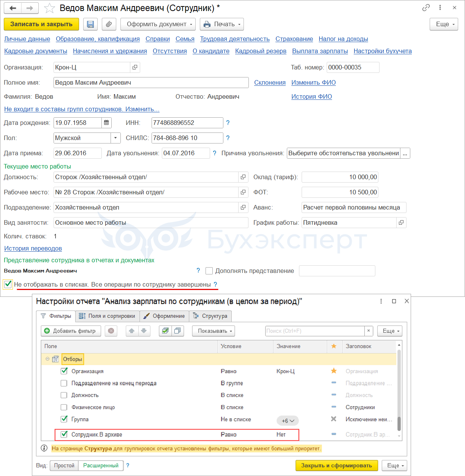Screen dimensions: 465x476
Task: Focus the Поиск (Ctrl+F) search field
Action: pyautogui.click(x=315, y=331)
